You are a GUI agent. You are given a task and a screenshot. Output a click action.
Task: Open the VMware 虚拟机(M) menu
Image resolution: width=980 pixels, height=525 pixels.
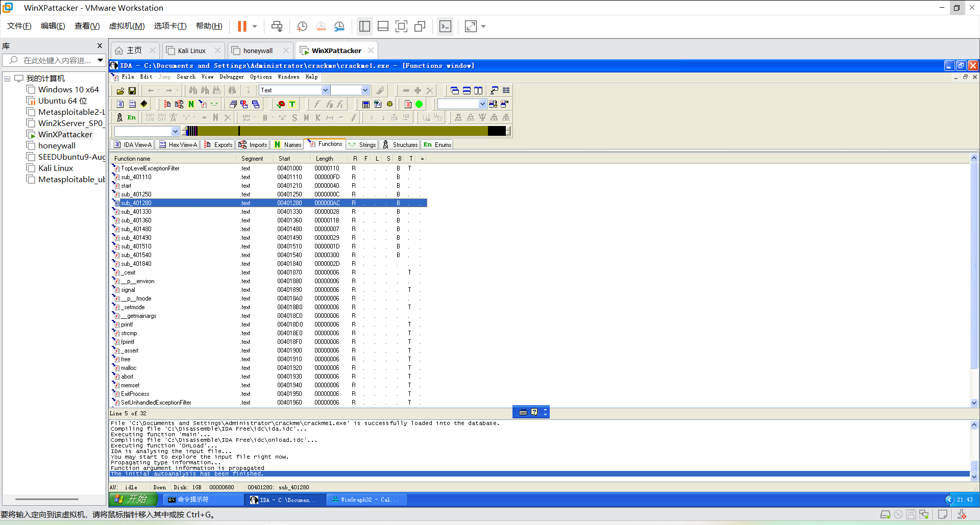(x=127, y=26)
